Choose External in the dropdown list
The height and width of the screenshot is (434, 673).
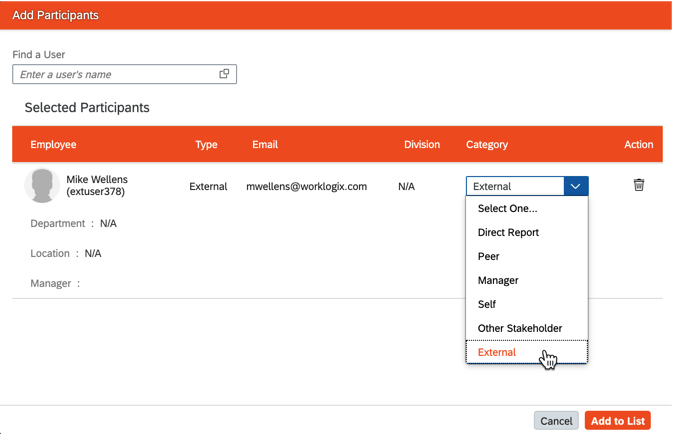[x=497, y=352]
